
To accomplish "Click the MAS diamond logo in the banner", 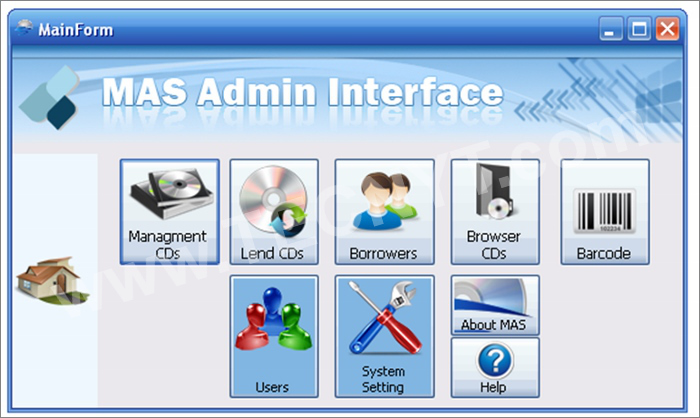I will [x=49, y=97].
